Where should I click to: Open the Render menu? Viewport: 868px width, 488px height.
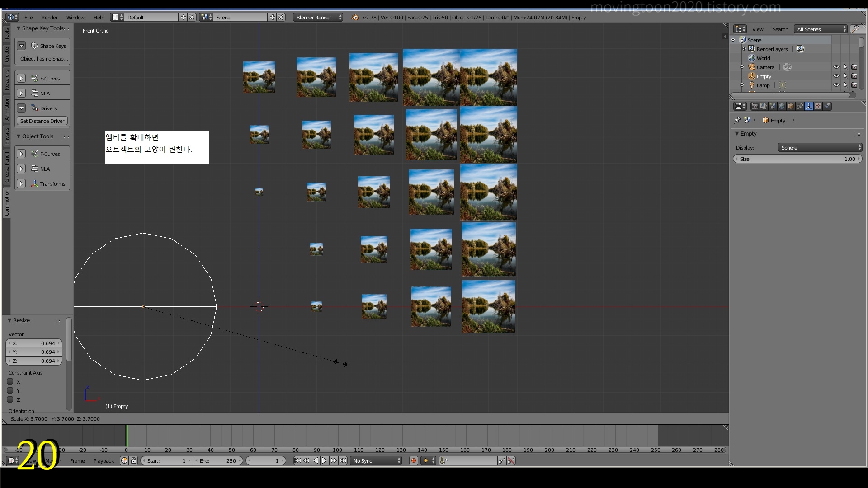tap(49, 17)
